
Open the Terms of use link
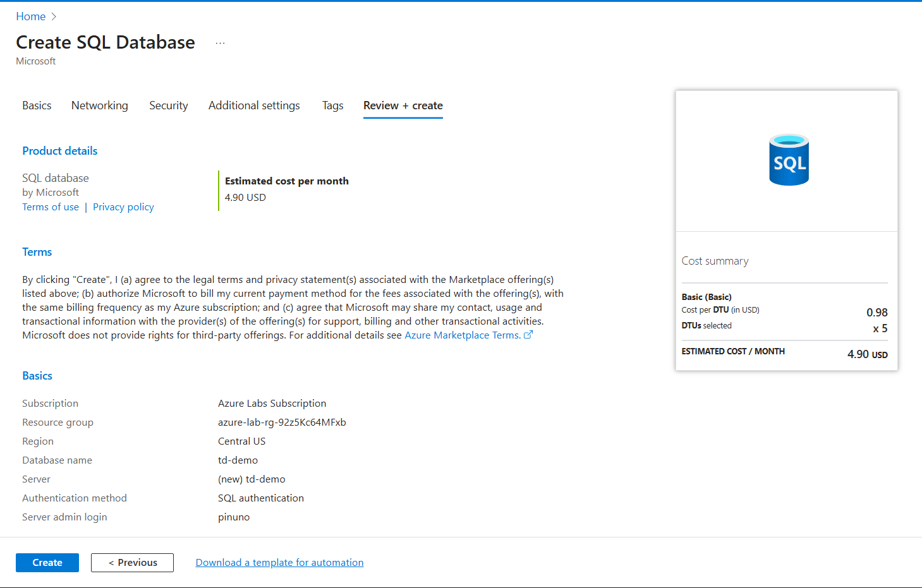coord(51,207)
